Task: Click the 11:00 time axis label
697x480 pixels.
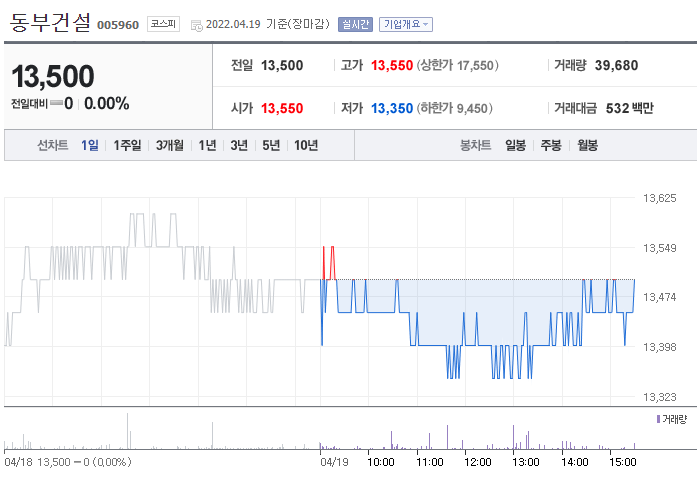Action: tap(429, 462)
